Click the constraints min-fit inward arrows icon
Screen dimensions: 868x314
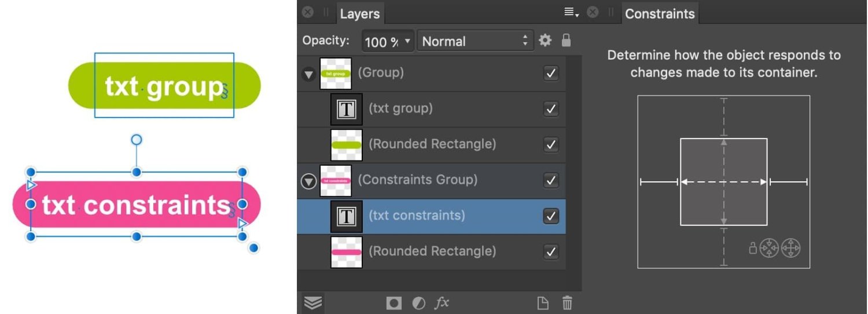(769, 249)
